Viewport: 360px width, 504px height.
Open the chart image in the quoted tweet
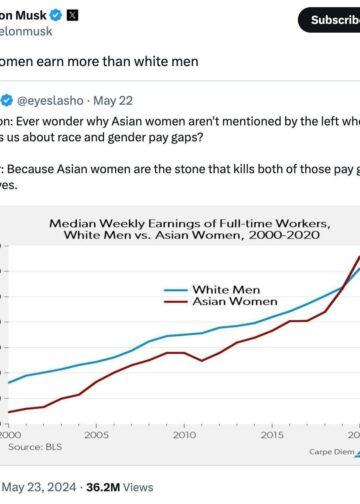point(180,336)
